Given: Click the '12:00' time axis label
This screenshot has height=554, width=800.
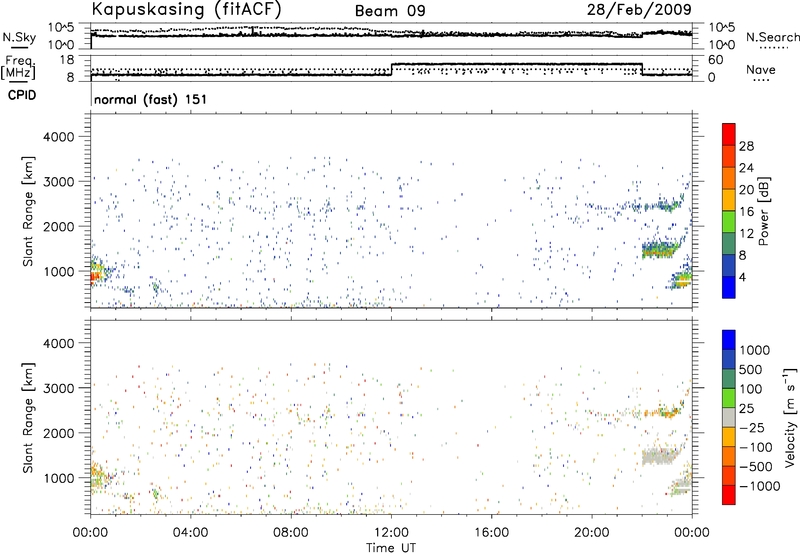Looking at the screenshot, I should [x=391, y=532].
